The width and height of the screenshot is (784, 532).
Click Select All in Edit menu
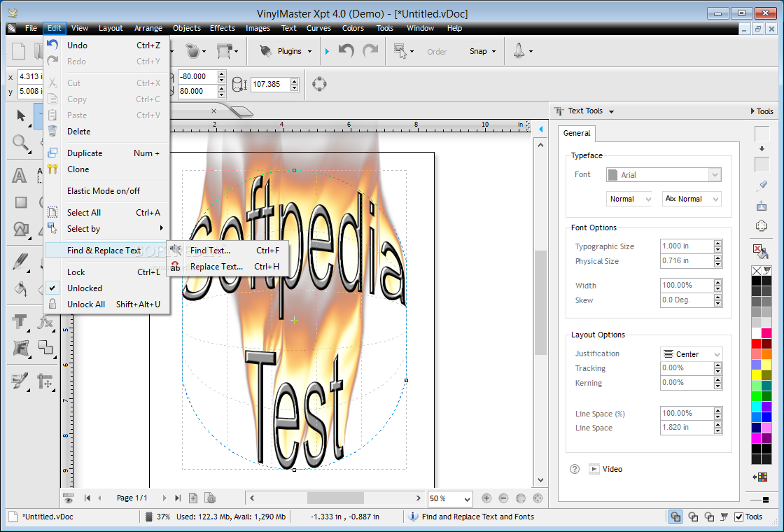click(x=107, y=213)
